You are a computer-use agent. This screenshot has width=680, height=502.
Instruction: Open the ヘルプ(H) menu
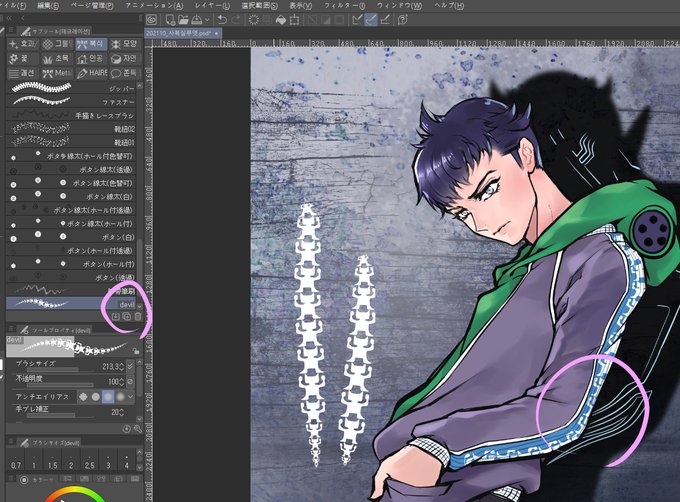click(x=449, y=6)
